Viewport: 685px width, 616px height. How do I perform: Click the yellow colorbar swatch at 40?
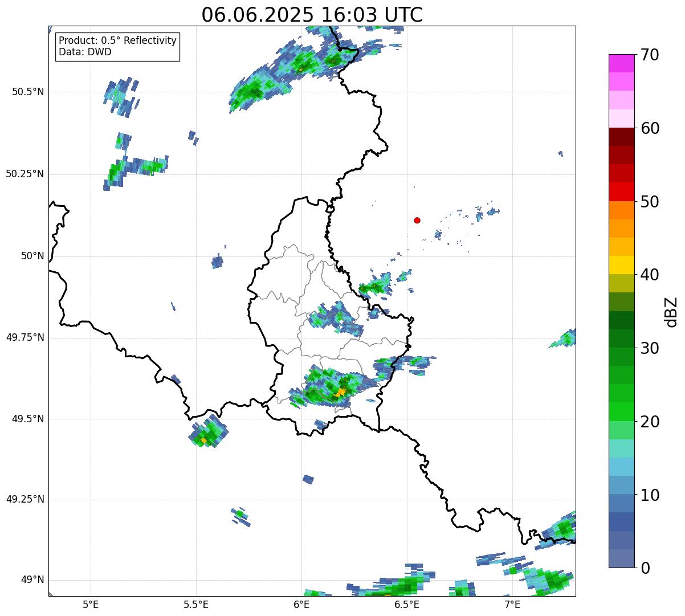pos(622,265)
